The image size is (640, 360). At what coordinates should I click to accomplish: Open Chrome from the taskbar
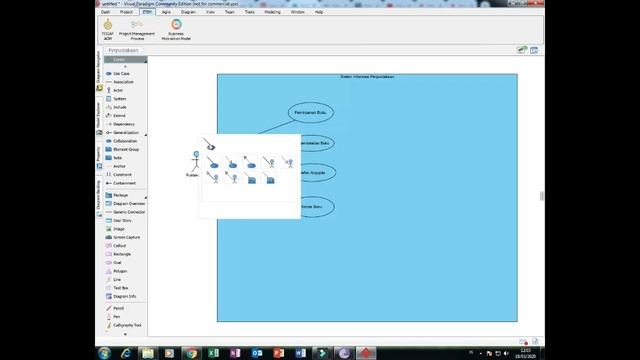pos(191,353)
